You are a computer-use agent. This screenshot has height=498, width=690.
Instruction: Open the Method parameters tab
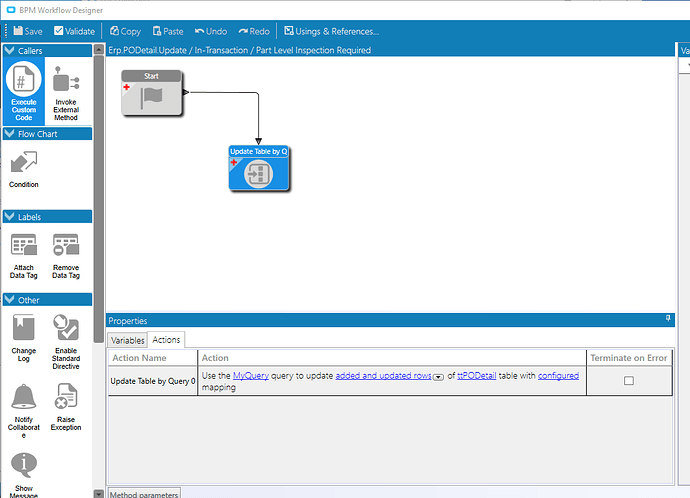[x=144, y=493]
